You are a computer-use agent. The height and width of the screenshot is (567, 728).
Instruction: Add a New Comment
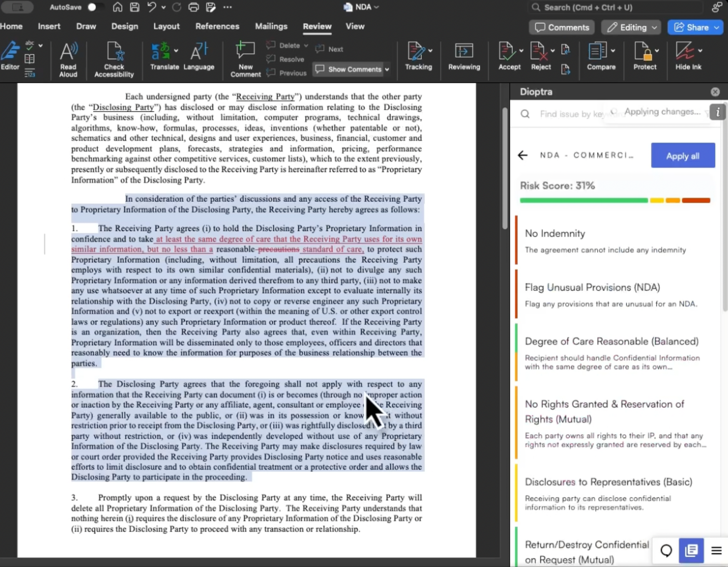pos(245,60)
